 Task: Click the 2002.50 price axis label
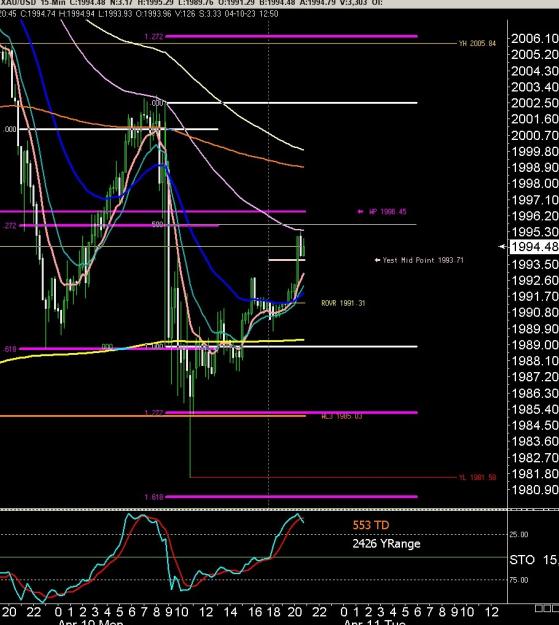(535, 103)
